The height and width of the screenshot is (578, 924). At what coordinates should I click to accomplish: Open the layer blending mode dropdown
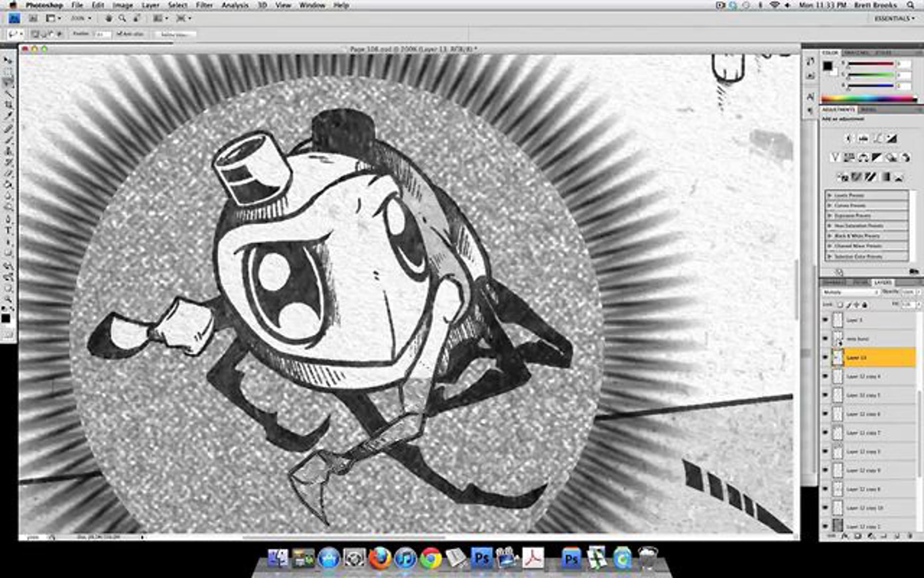(850, 292)
